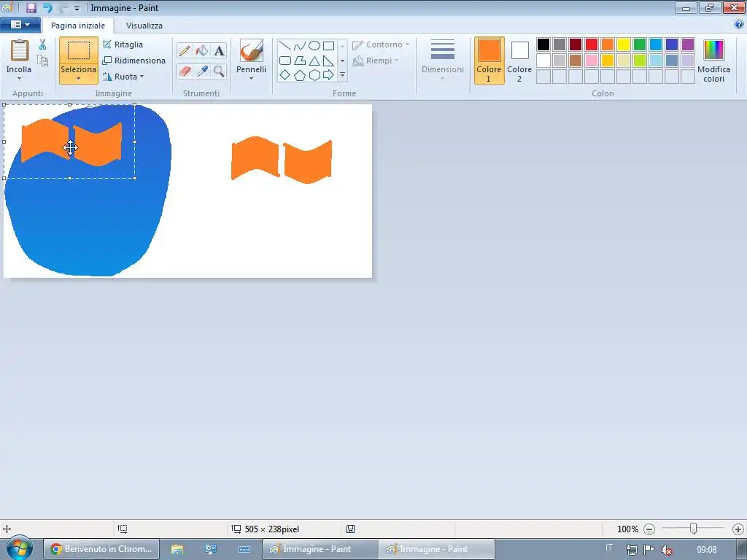This screenshot has width=747, height=560.
Task: Activate Colore 2 selector
Action: 519,61
